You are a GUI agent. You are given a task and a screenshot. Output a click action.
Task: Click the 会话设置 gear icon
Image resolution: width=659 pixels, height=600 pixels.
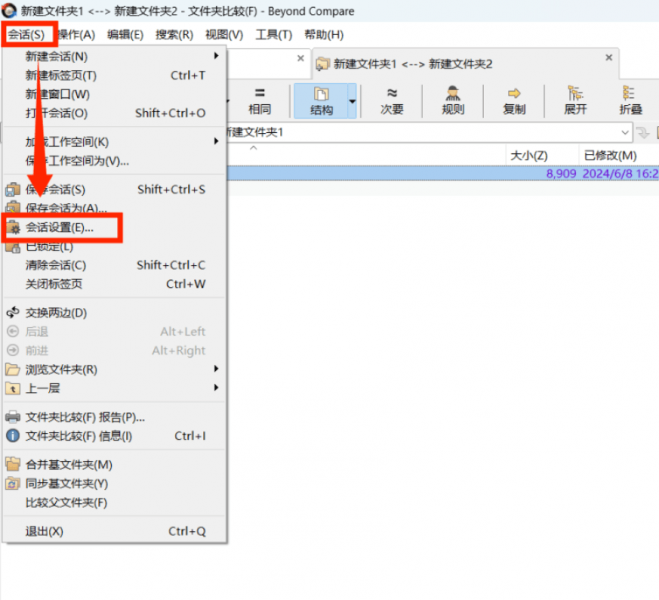click(x=13, y=228)
